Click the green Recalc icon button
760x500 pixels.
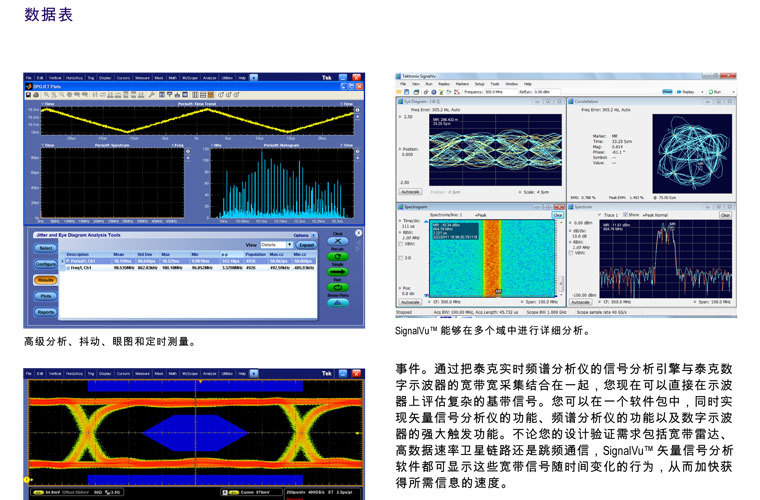pos(338,256)
